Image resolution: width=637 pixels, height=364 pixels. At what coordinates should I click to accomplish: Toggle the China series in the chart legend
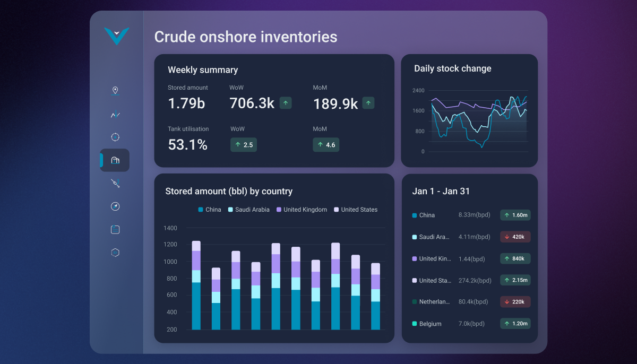210,210
